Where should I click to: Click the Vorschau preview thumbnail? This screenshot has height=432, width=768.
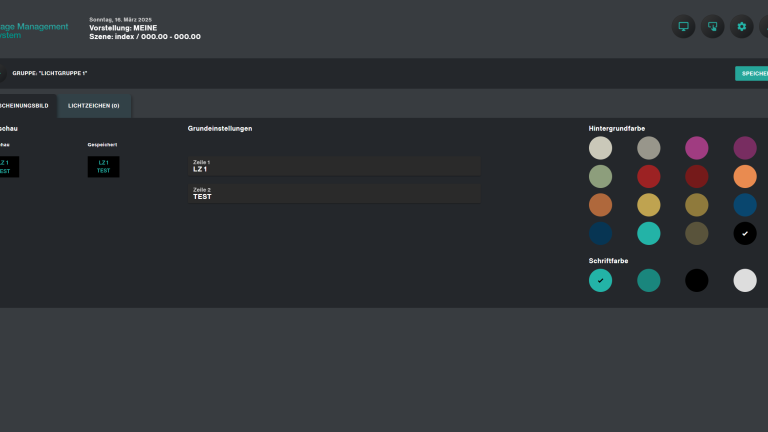coord(8,167)
